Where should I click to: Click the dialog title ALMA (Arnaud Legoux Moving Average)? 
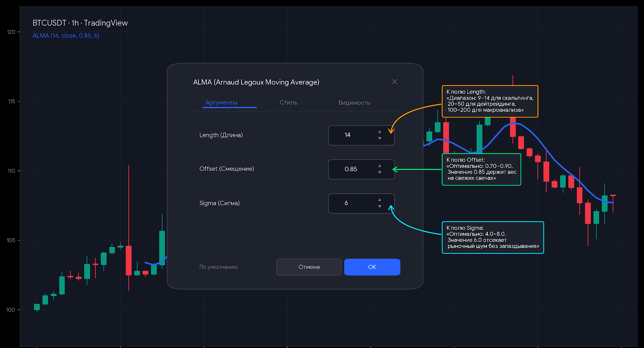point(256,82)
